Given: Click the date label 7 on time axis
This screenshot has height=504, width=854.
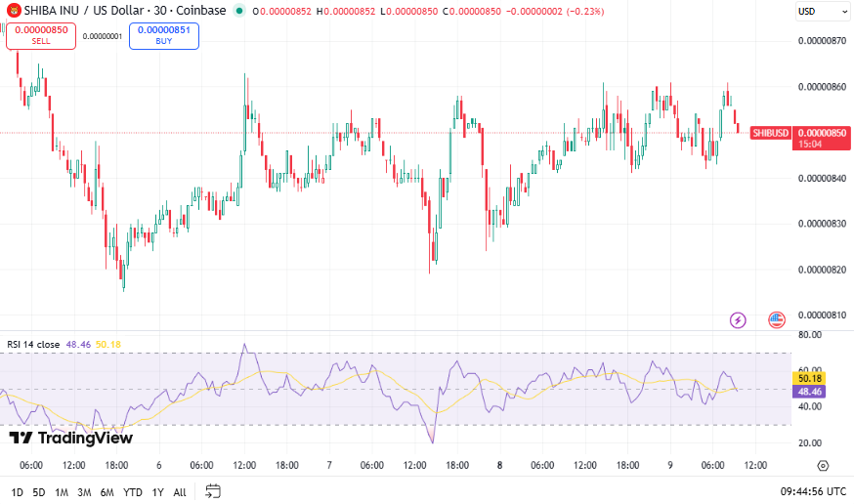Looking at the screenshot, I should click(x=329, y=465).
